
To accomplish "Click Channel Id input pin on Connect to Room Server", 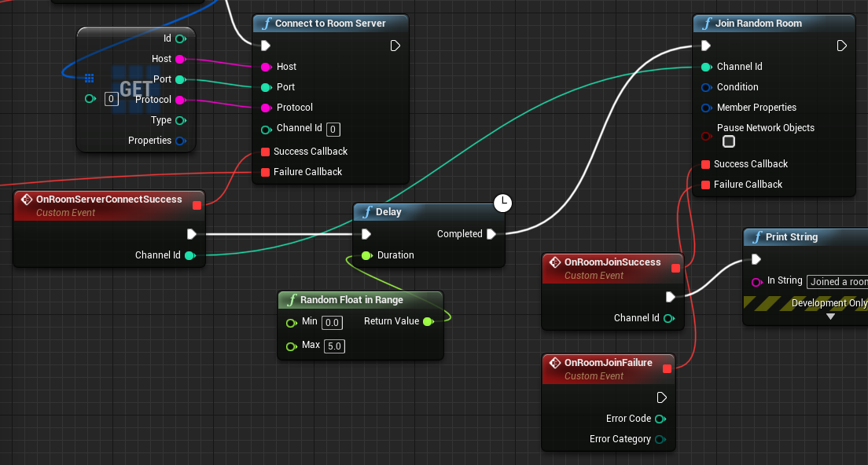I will click(x=266, y=130).
